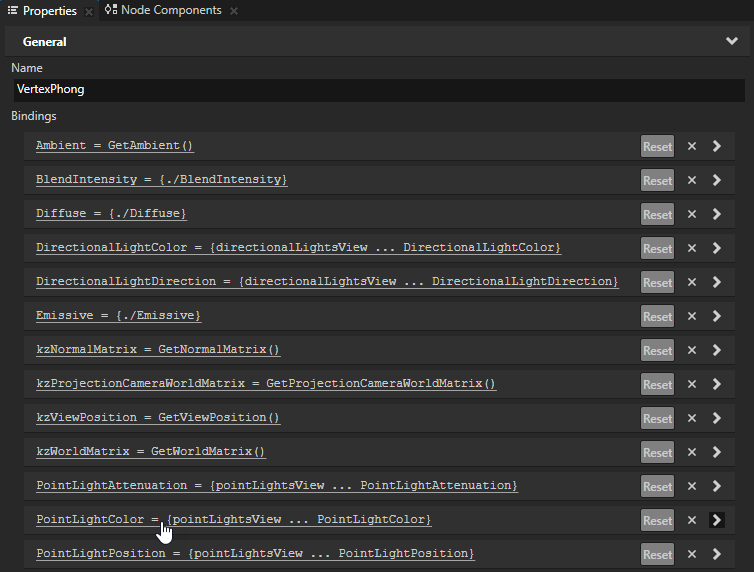
Task: Remove the Diffuse binding via its X icon
Action: click(691, 214)
